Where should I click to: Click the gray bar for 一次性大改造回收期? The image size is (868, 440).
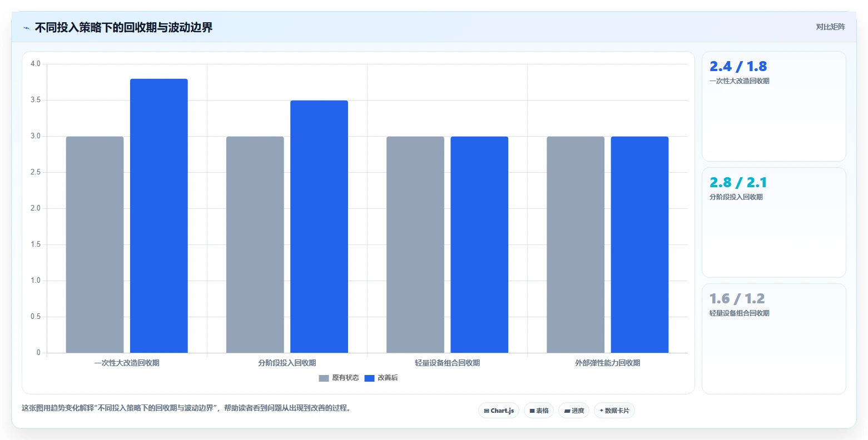95,244
